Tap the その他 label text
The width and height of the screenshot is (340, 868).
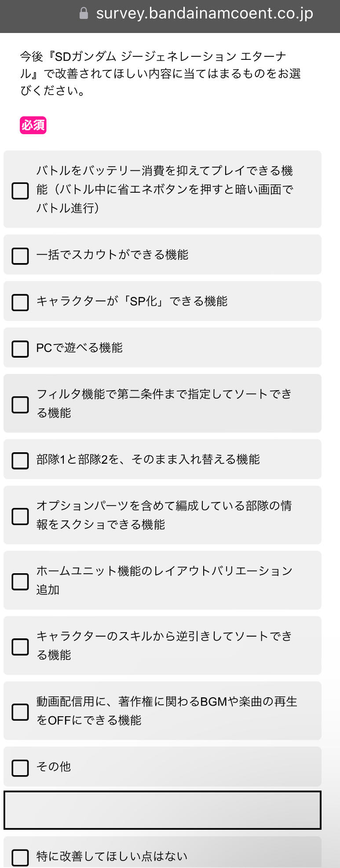(x=53, y=767)
